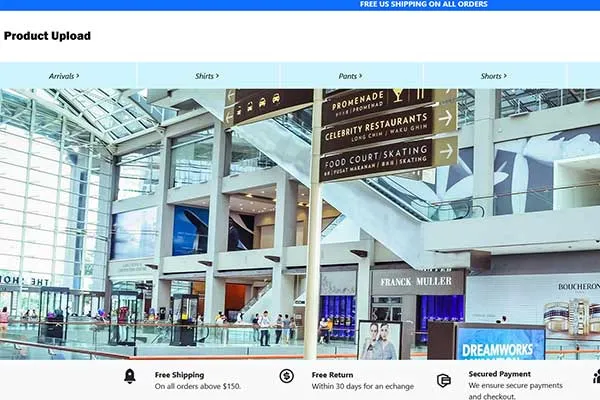Expand the Shirts menu chevron

tap(218, 75)
